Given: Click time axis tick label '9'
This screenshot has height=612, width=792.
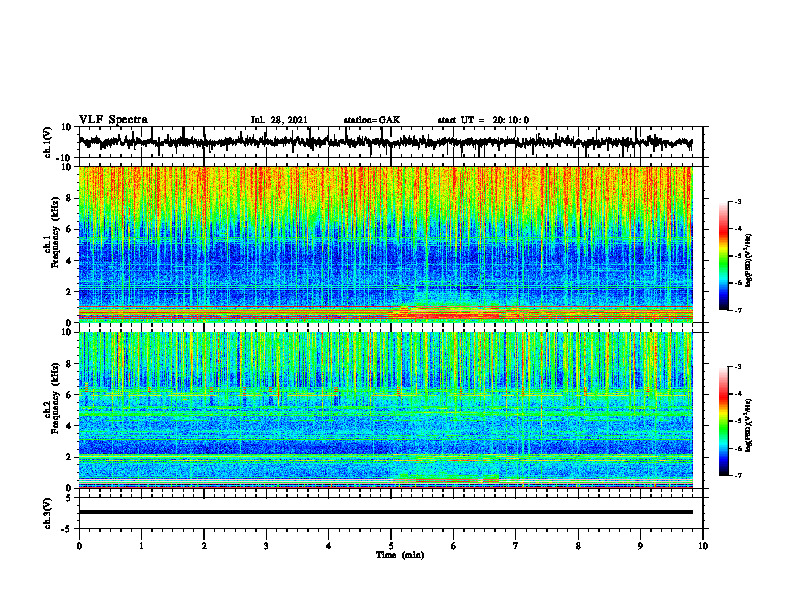Looking at the screenshot, I should [640, 546].
